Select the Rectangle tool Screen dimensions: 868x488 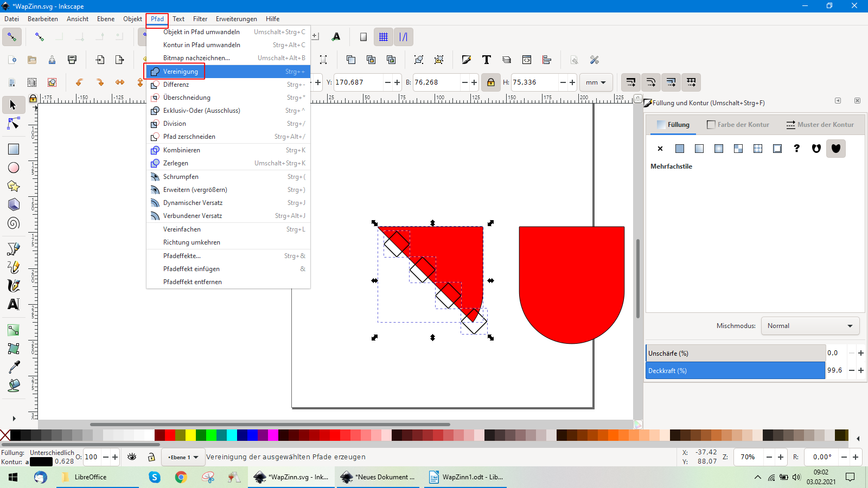tap(14, 149)
